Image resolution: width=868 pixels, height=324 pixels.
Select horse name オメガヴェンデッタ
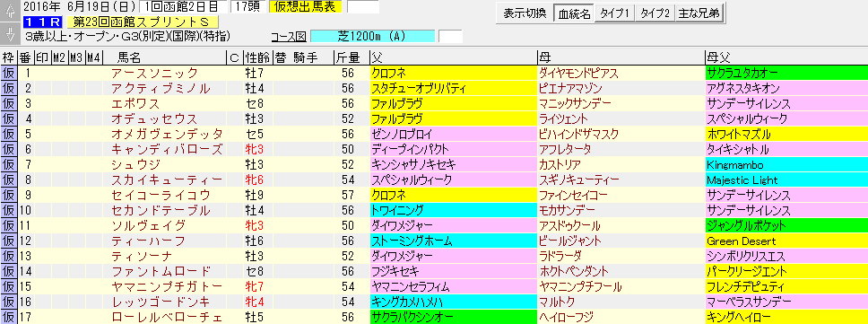167,134
